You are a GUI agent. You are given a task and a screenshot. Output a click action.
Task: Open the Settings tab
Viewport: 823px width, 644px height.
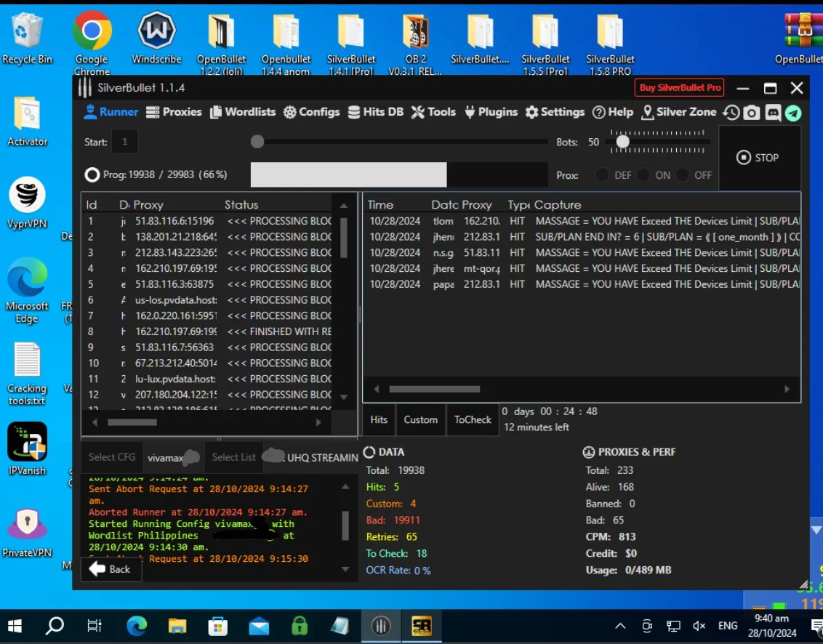coord(555,112)
